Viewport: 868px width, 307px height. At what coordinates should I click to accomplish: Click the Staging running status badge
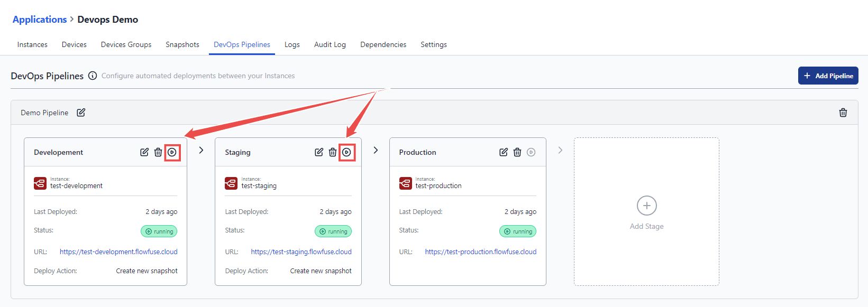(x=333, y=231)
